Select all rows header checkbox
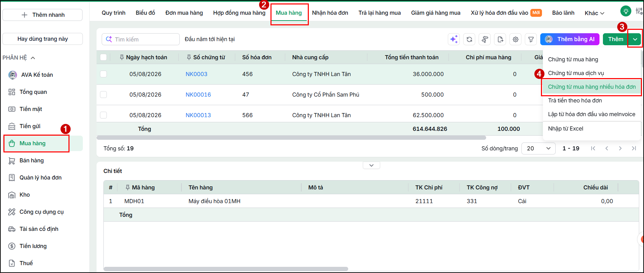Viewport: 644px width, 273px height. click(x=103, y=57)
